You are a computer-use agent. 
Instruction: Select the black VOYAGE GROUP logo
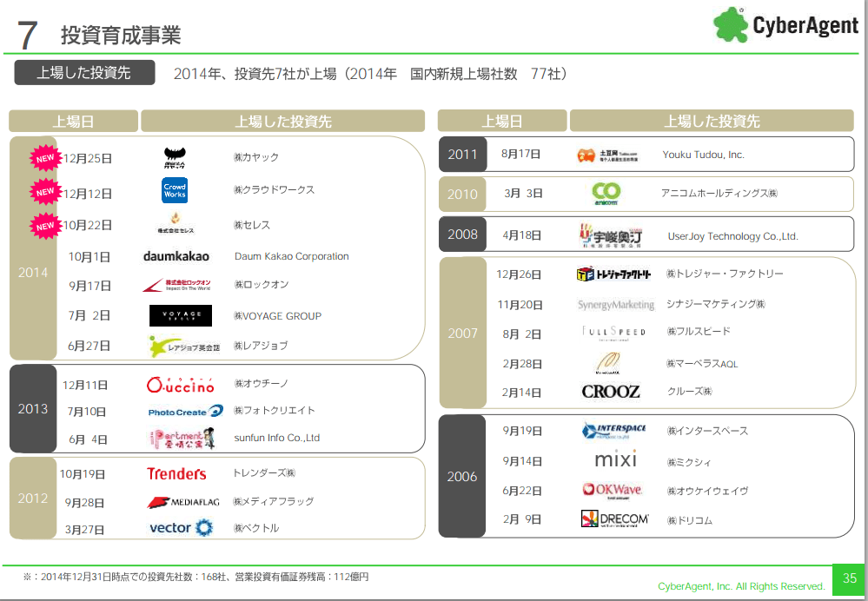tap(180, 316)
